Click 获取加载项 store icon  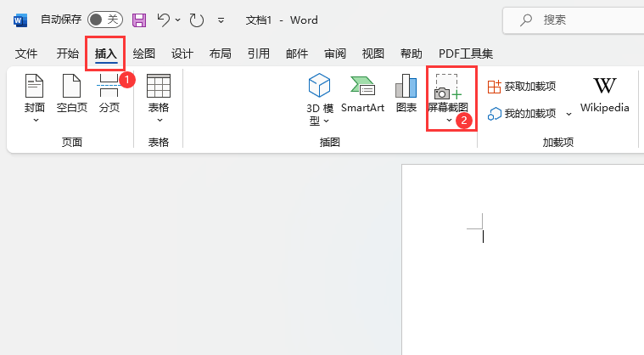pyautogui.click(x=494, y=87)
